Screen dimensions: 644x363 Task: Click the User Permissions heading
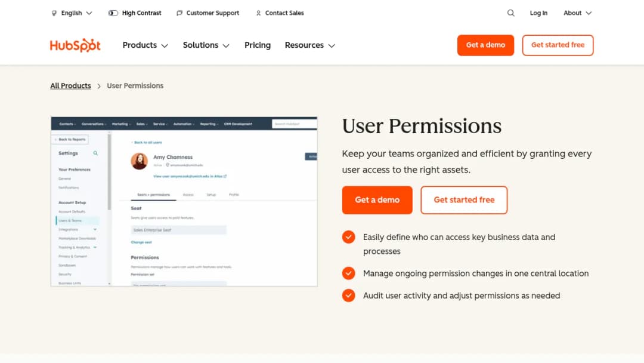point(422,126)
